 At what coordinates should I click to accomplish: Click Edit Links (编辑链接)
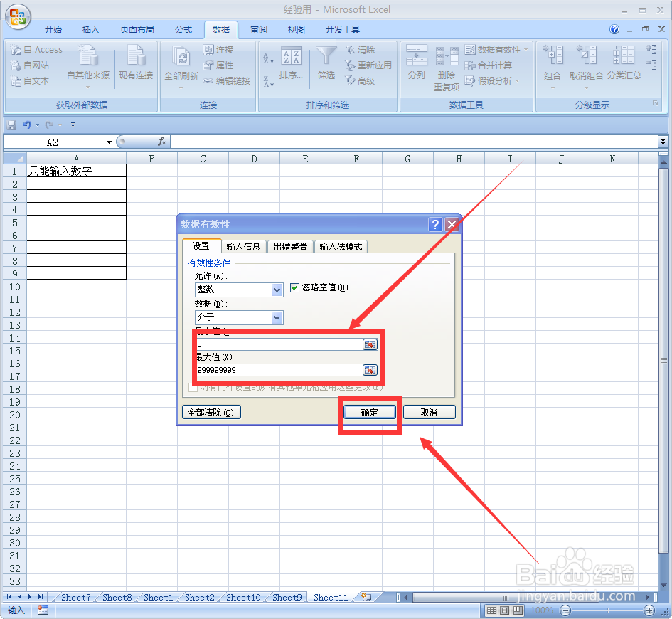(227, 80)
